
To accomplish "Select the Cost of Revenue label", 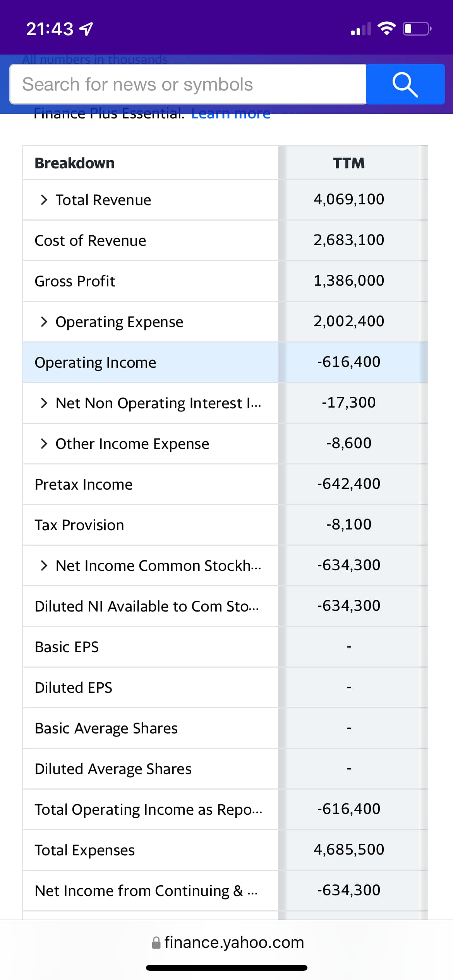I will click(91, 240).
